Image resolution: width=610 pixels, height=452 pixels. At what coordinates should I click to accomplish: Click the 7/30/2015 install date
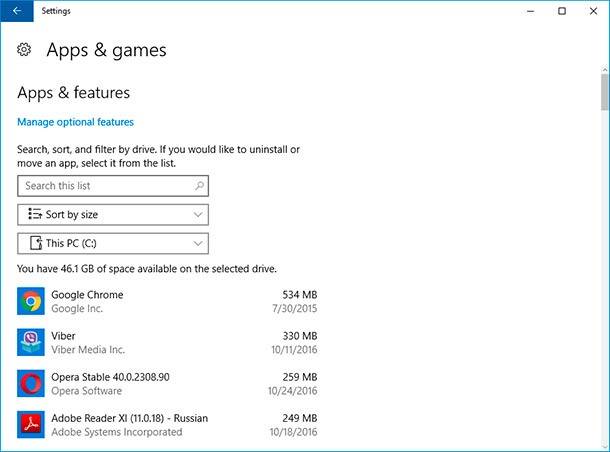click(294, 308)
